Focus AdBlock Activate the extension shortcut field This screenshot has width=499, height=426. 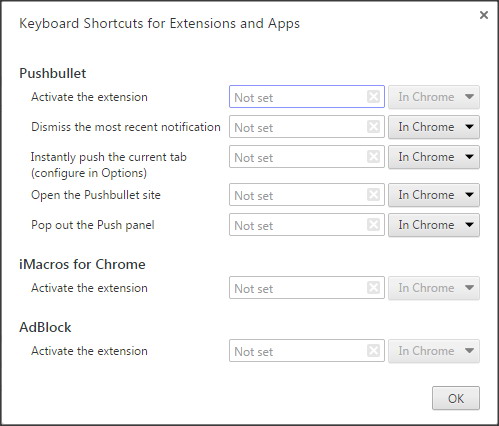tap(307, 351)
